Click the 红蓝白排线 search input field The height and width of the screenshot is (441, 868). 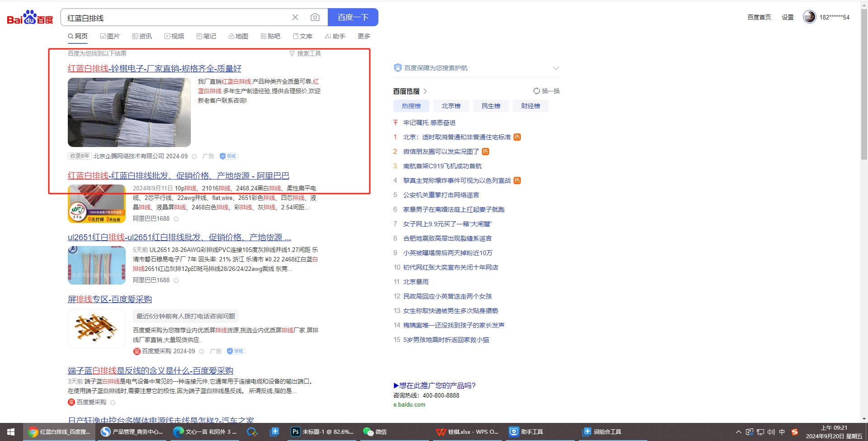point(176,18)
